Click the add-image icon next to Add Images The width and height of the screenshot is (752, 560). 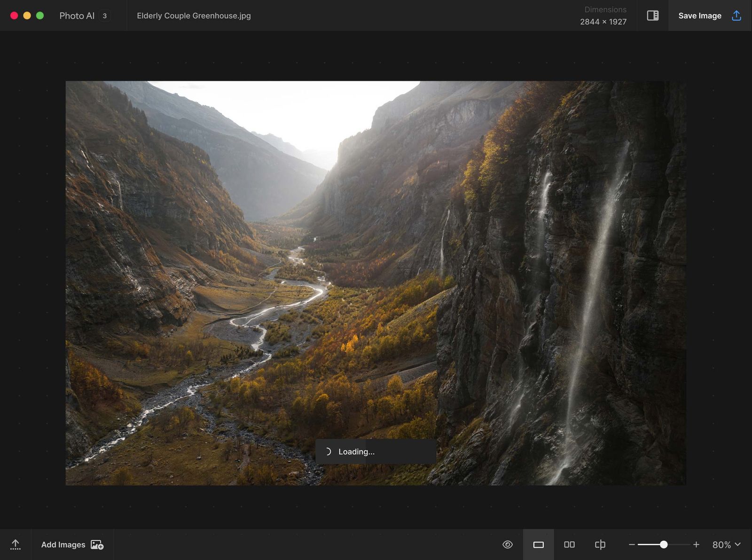(x=97, y=544)
